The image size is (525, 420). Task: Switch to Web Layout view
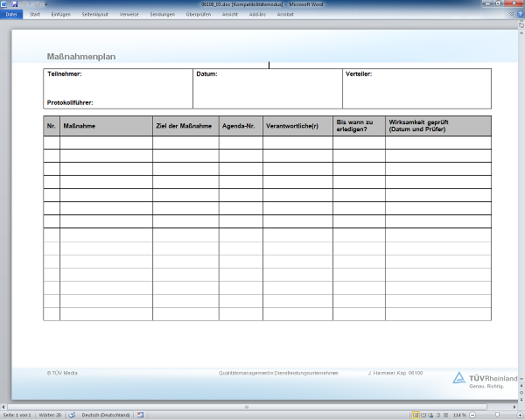coord(432,415)
